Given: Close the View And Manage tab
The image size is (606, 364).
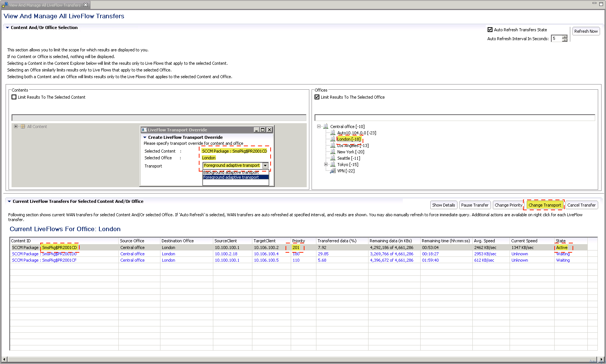Looking at the screenshot, I should 86,5.
